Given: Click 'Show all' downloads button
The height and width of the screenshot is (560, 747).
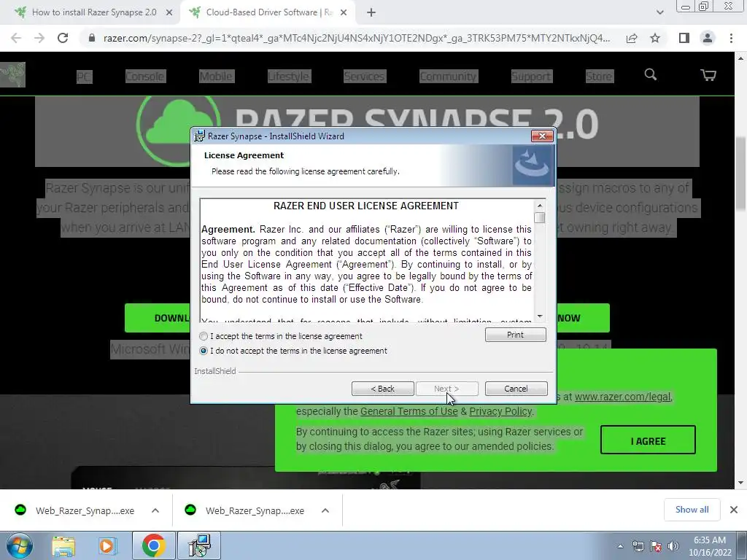Looking at the screenshot, I should pos(692,510).
